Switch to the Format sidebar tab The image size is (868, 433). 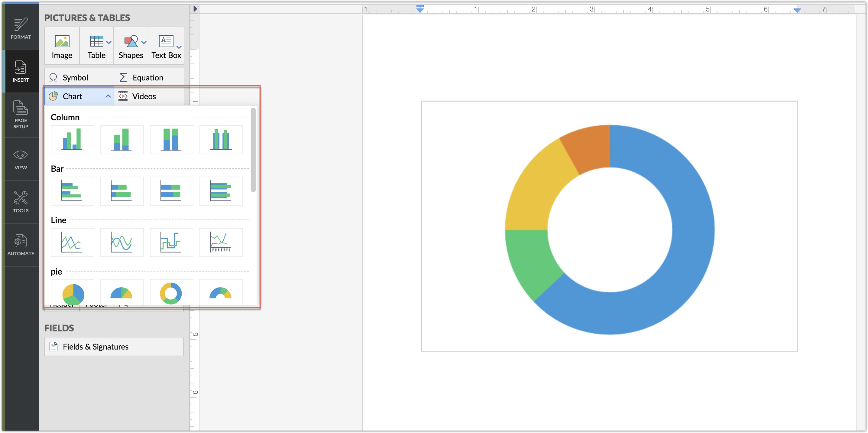21,28
